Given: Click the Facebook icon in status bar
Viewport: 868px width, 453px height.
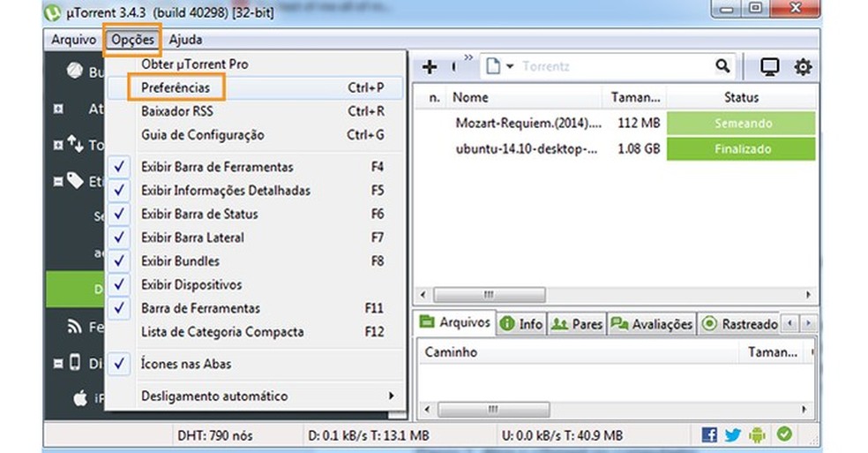Looking at the screenshot, I should (709, 434).
